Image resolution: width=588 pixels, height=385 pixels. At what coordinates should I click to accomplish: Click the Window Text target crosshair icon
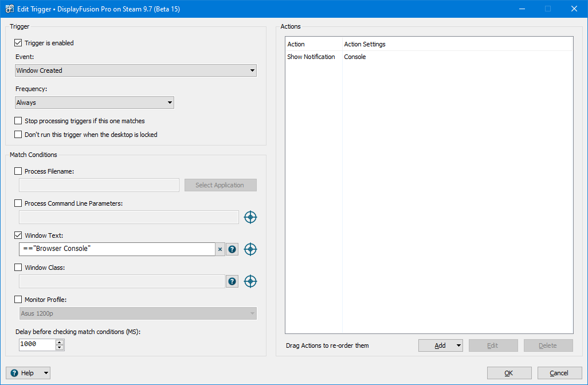[x=250, y=249]
